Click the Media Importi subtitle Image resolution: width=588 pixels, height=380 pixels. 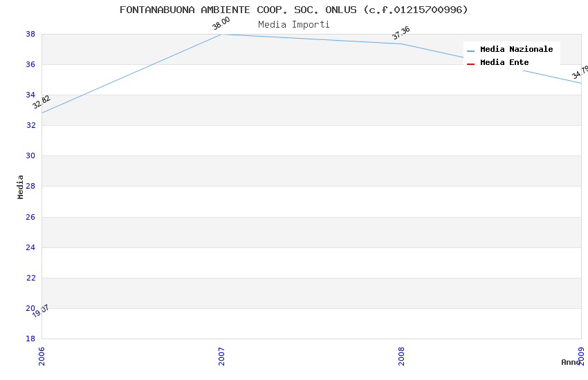(293, 25)
